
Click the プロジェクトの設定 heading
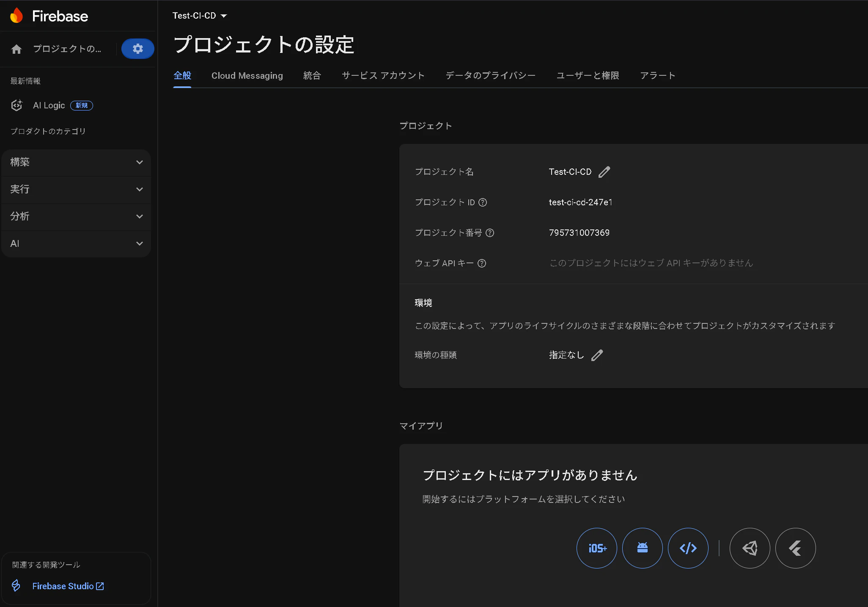[x=264, y=44]
